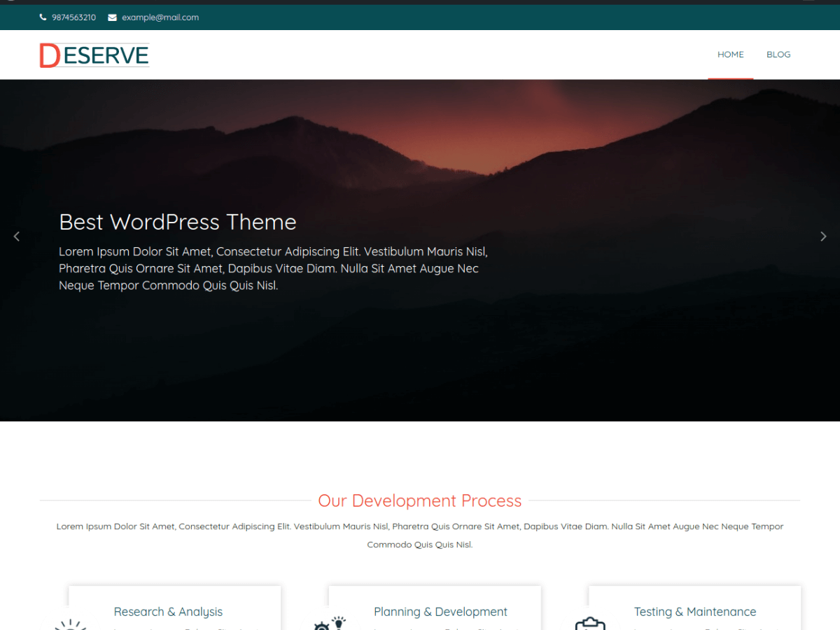Open the Research & Analysis card title
840x630 pixels.
pos(168,612)
